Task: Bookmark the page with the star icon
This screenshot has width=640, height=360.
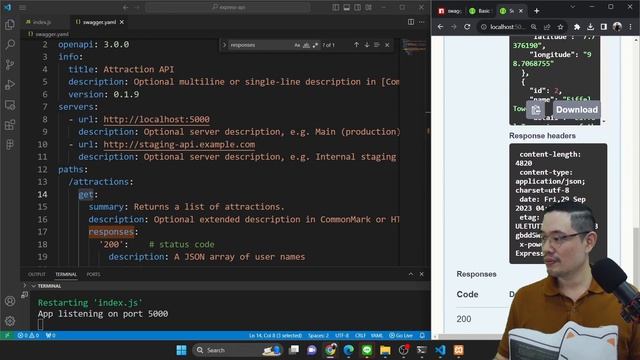Action: point(560,27)
